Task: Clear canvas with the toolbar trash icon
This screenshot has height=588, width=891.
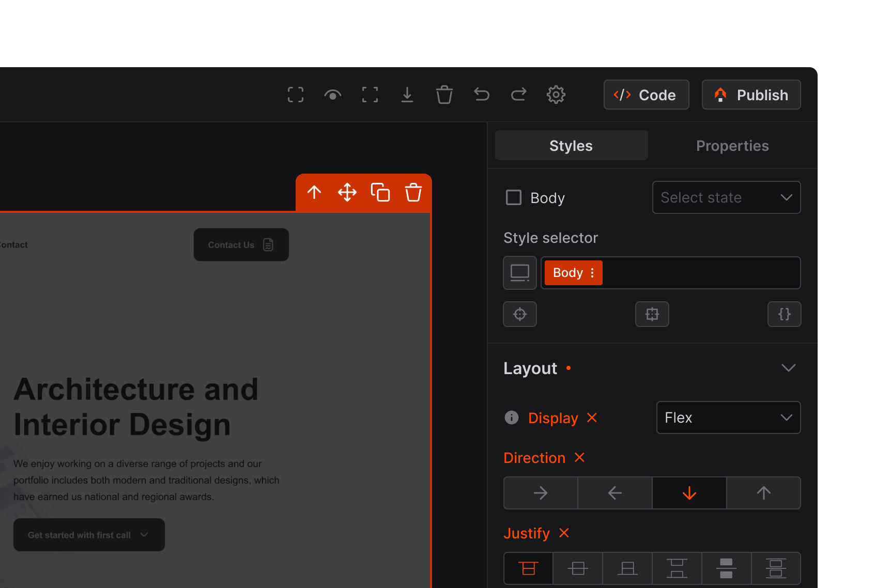Action: click(444, 95)
